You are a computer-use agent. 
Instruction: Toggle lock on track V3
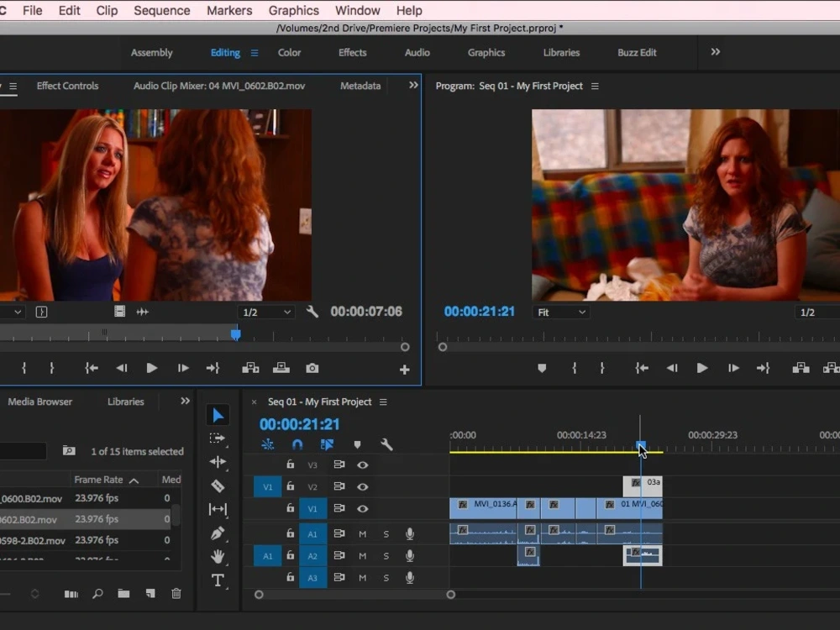[x=290, y=465]
